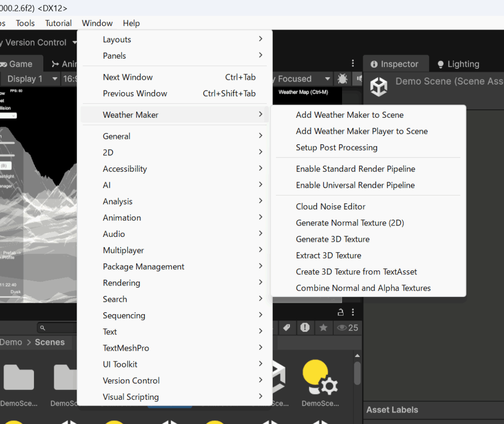This screenshot has height=424, width=504.
Task: Click the Project panel vertical scrollbar
Action: click(x=357, y=374)
